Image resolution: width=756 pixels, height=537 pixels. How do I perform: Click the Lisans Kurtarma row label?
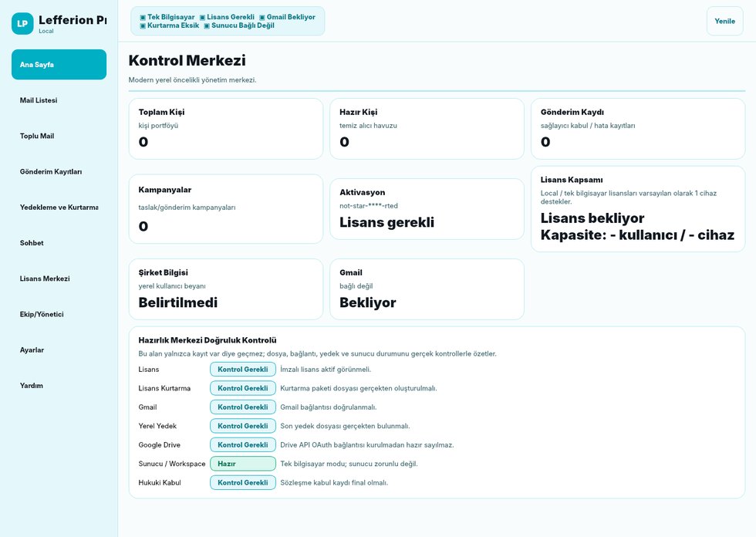click(x=164, y=388)
